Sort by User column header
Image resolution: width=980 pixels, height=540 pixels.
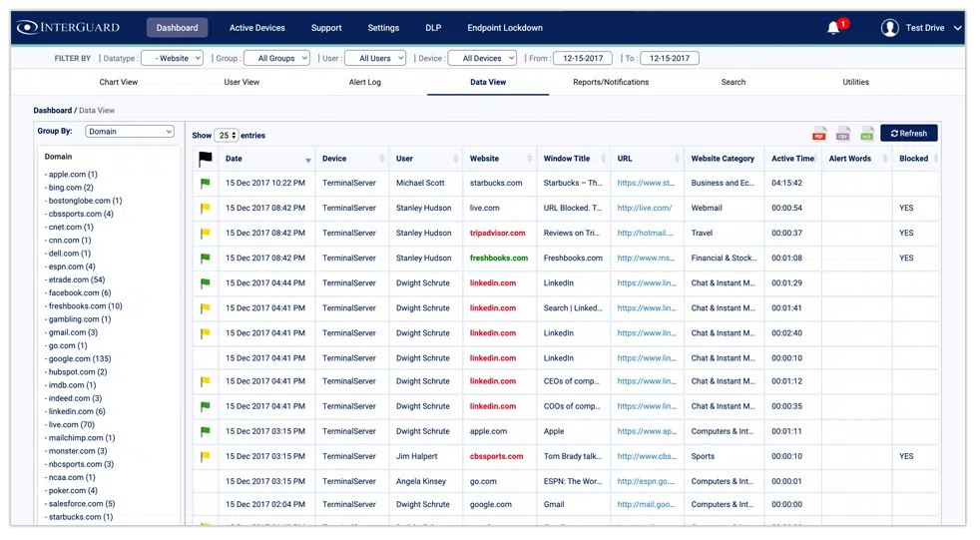coord(426,159)
